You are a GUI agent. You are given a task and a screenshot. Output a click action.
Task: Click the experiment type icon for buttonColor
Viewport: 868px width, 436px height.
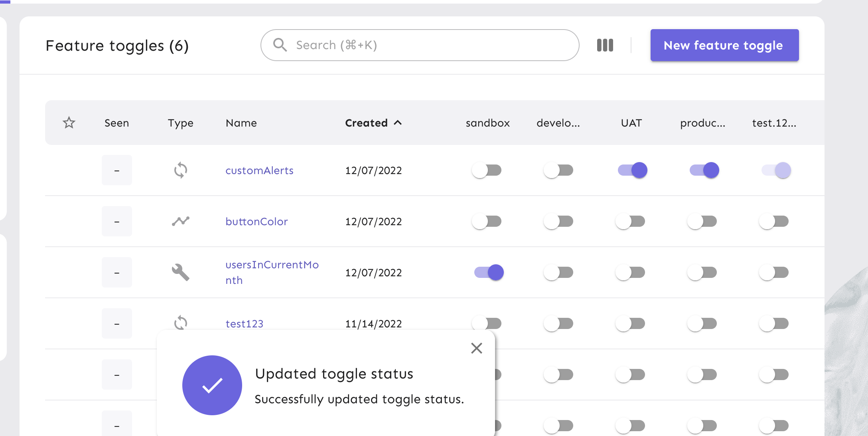[x=181, y=221]
